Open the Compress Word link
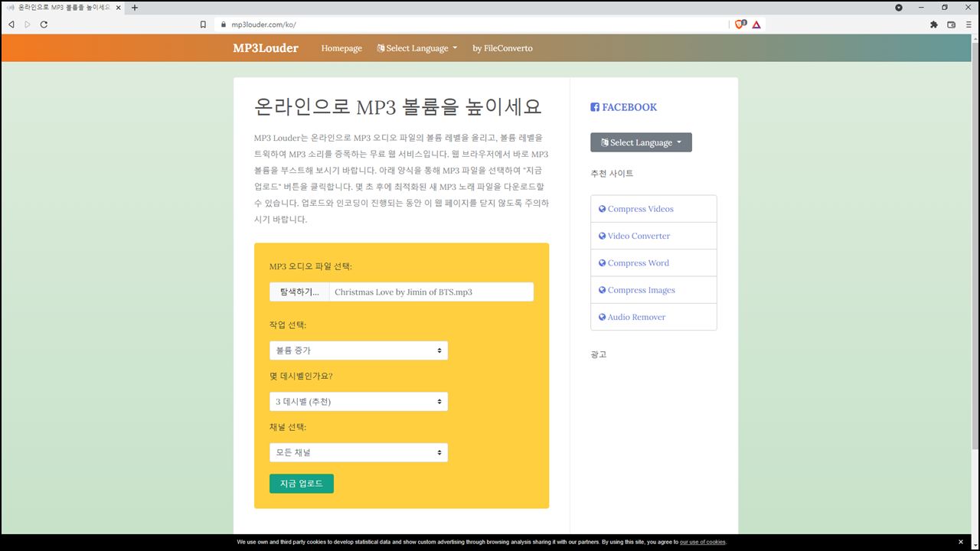This screenshot has width=980, height=551. [x=639, y=262]
